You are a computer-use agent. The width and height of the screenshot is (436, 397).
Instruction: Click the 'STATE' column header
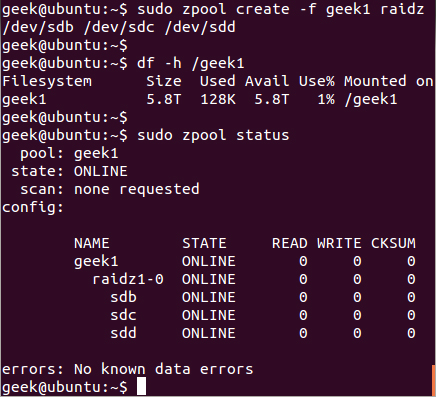(204, 243)
